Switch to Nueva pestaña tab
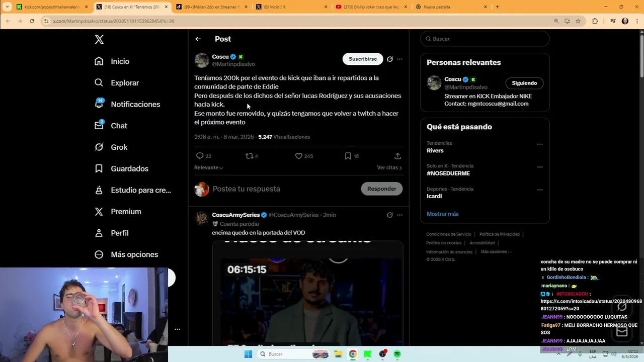 pos(450,7)
